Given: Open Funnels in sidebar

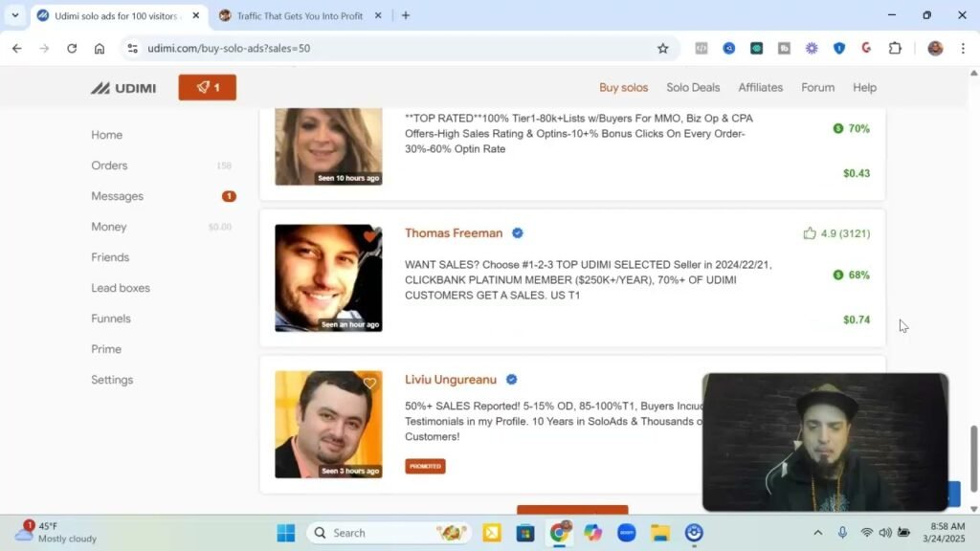Looking at the screenshot, I should [x=111, y=319].
